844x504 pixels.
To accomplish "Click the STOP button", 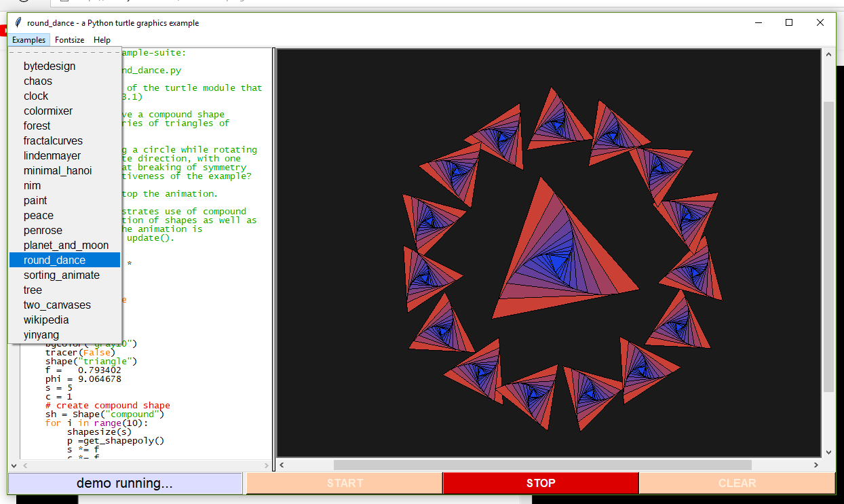I will coord(540,483).
